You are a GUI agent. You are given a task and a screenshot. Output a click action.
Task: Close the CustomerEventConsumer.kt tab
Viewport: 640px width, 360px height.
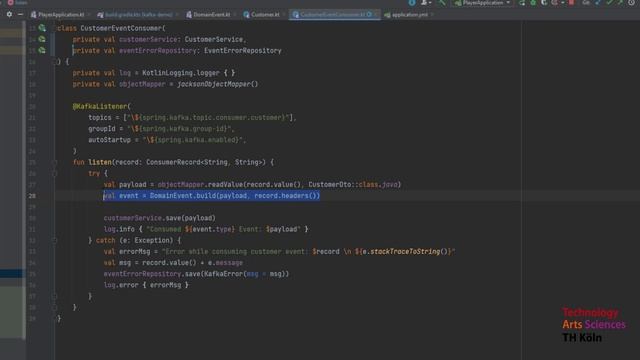376,15
